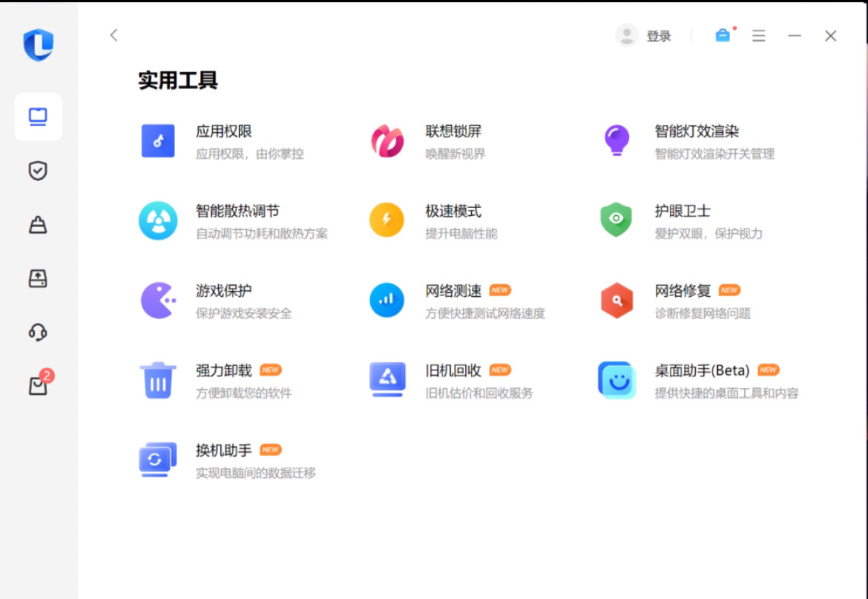Open 游戏保护 purple Pac-Man icon
The height and width of the screenshot is (599, 868).
[x=158, y=301]
